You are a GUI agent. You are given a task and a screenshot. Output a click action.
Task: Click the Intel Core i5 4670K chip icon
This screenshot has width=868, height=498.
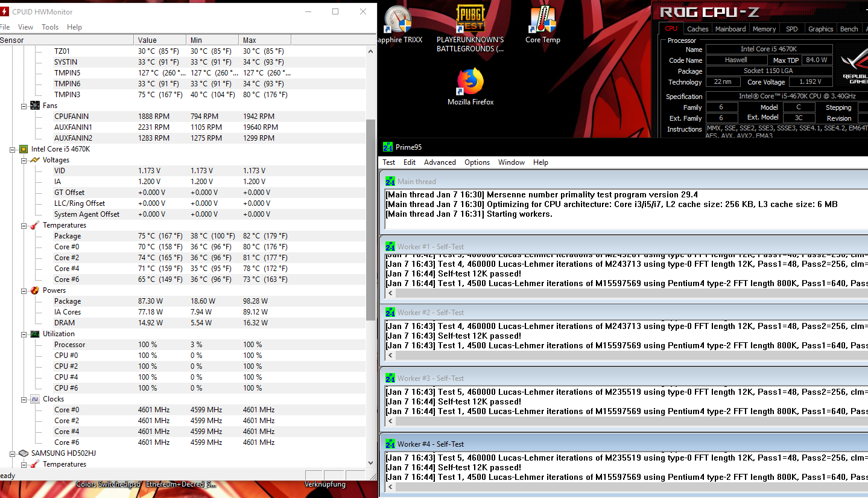pyautogui.click(x=24, y=149)
